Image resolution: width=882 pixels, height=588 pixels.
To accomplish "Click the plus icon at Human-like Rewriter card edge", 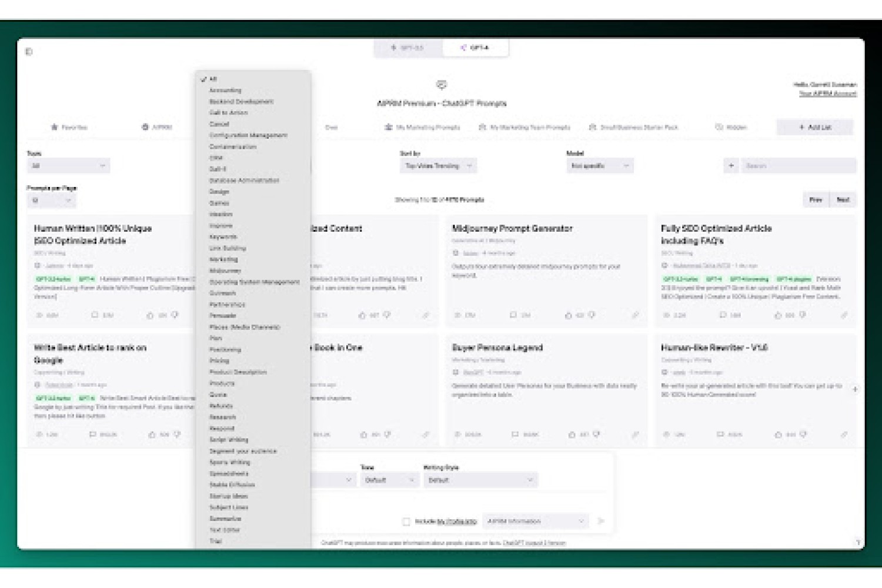I will [x=855, y=389].
